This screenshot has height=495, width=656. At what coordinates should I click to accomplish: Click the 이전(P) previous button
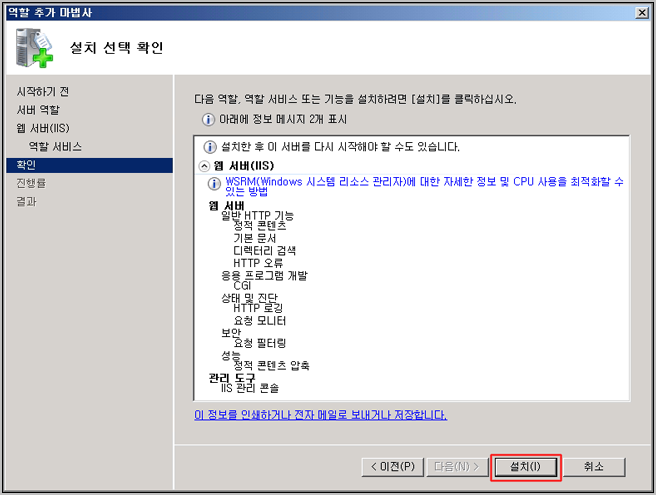click(x=392, y=467)
